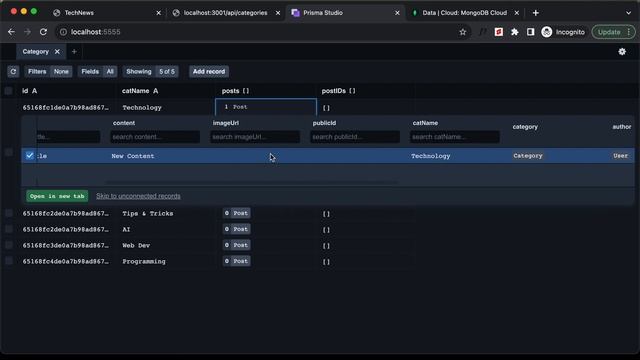
Task: Click Skip to unconnected records link
Action: coord(138,196)
